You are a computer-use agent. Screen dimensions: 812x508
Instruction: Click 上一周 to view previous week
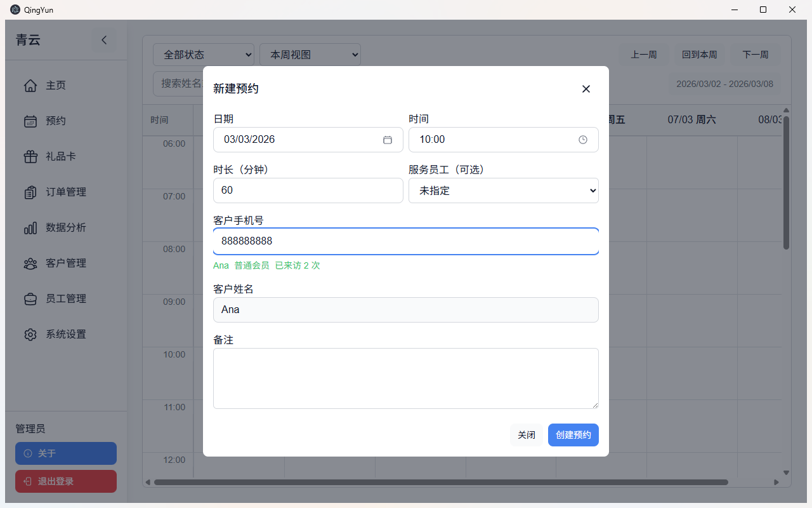tap(644, 55)
